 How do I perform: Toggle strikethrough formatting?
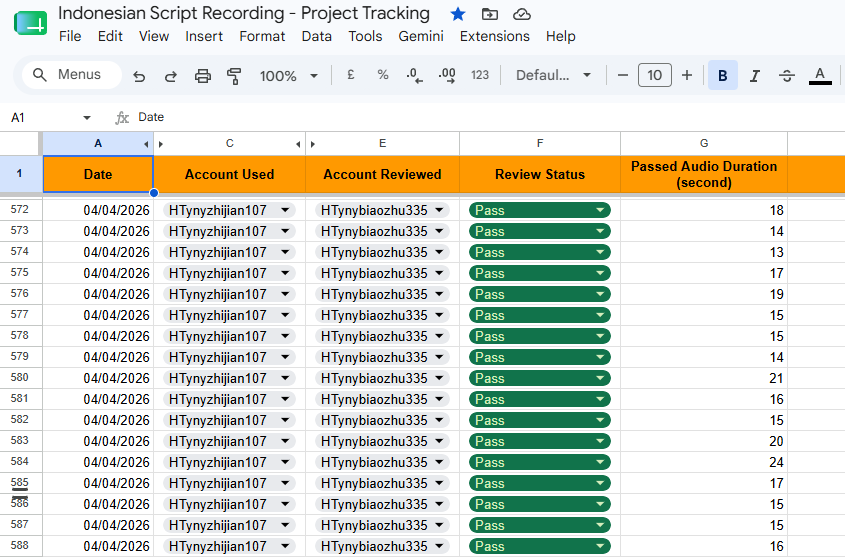click(x=787, y=75)
